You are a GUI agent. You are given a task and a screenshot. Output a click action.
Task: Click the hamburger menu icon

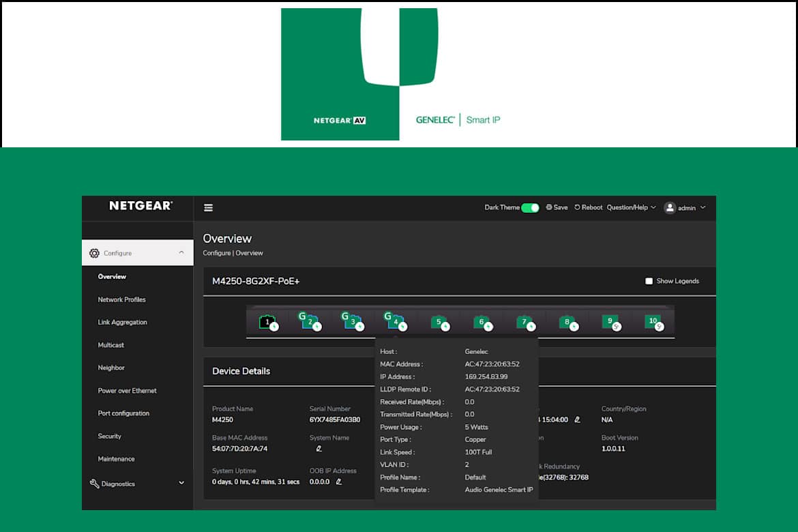point(209,208)
